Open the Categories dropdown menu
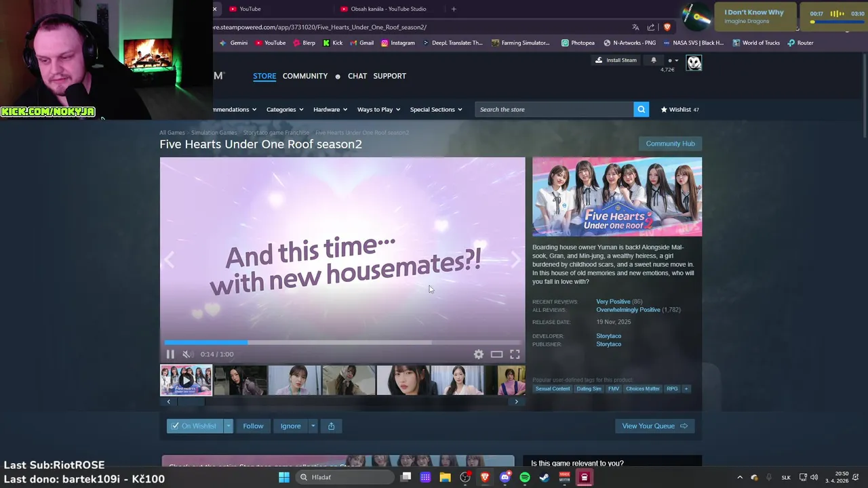Viewport: 868px width, 488px height. click(x=285, y=109)
